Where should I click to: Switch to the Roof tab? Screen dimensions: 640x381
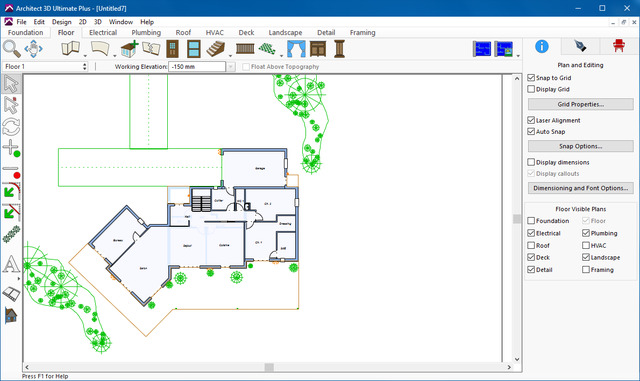[183, 33]
